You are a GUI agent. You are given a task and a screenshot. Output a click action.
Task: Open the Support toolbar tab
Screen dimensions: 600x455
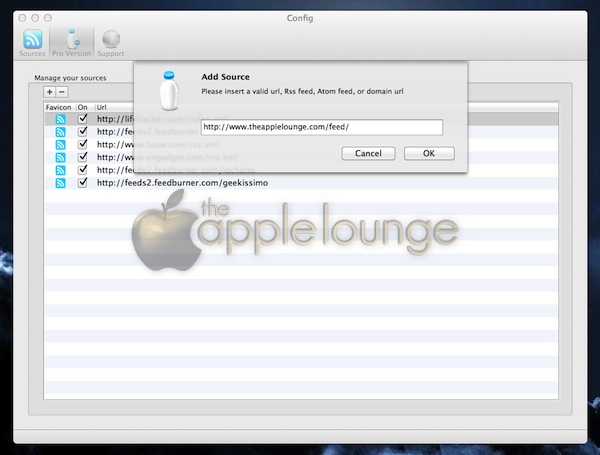(111, 43)
